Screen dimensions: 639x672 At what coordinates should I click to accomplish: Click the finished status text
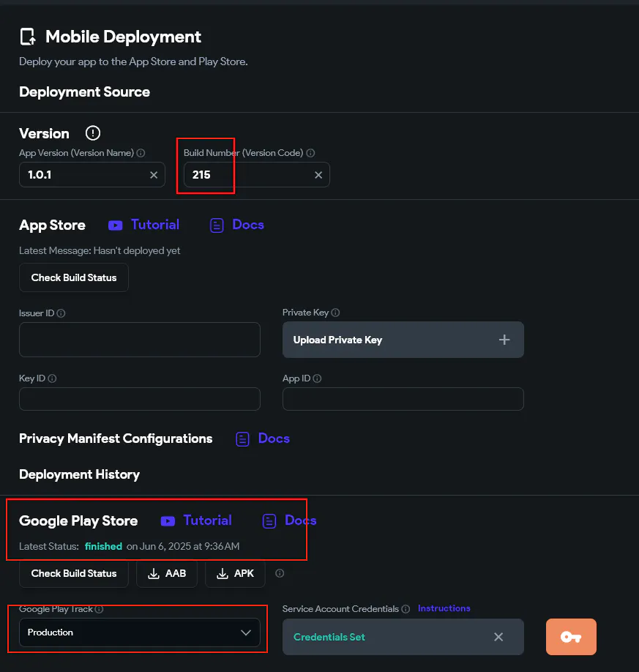[103, 546]
